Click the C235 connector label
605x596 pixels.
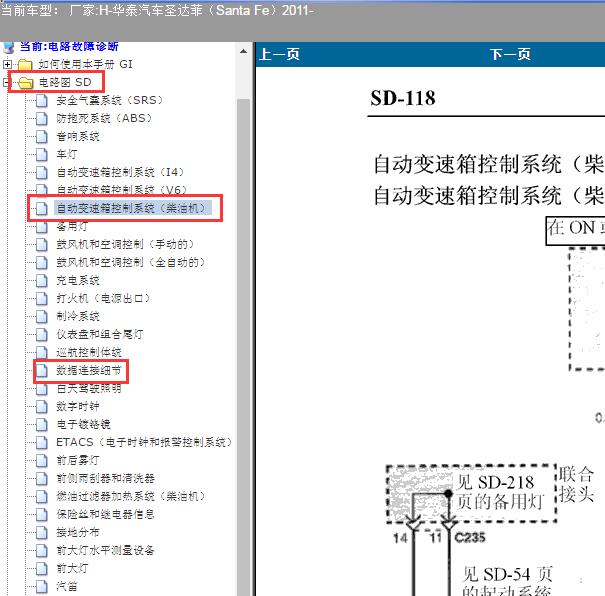[470, 537]
